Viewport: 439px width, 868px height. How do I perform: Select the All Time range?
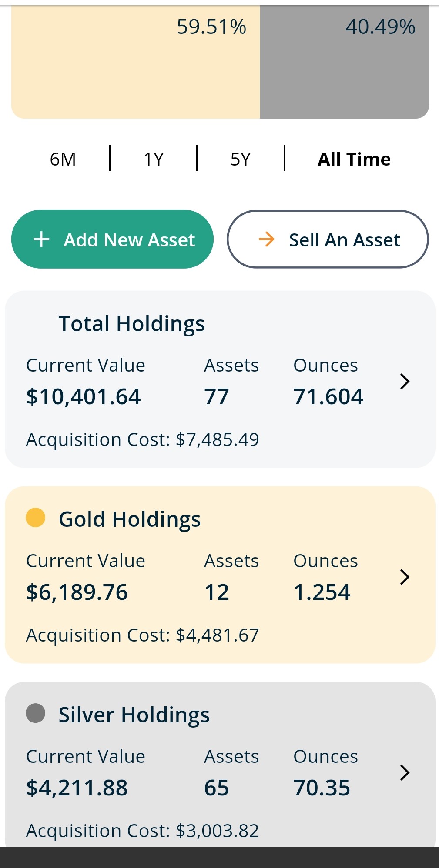pyautogui.click(x=354, y=159)
